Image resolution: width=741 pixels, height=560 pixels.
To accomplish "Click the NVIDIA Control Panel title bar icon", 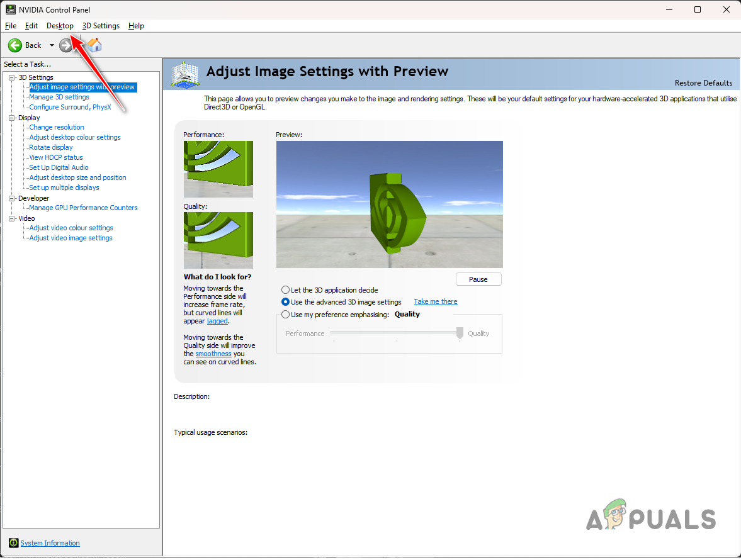I will [x=11, y=9].
